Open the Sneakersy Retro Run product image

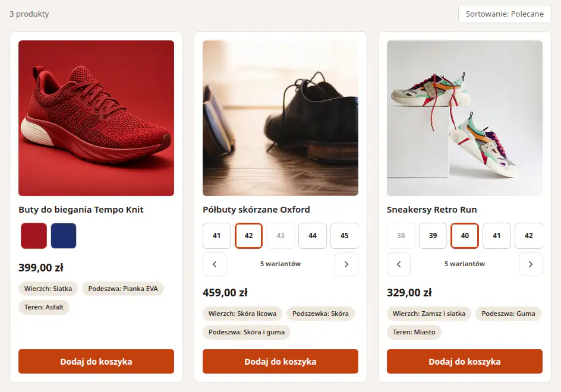pyautogui.click(x=464, y=118)
